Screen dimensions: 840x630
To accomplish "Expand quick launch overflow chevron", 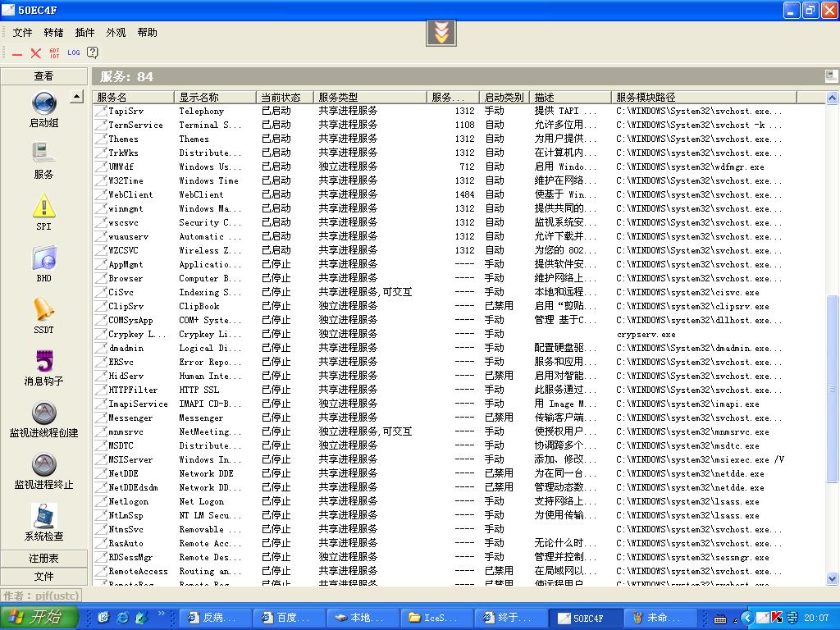I will [162, 614].
